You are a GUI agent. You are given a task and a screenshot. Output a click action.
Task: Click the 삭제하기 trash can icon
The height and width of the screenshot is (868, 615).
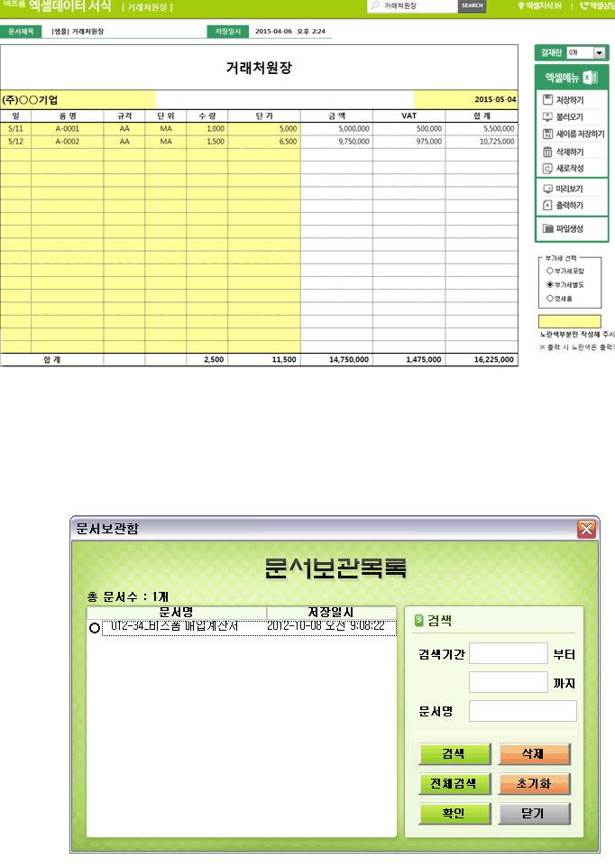coord(547,152)
